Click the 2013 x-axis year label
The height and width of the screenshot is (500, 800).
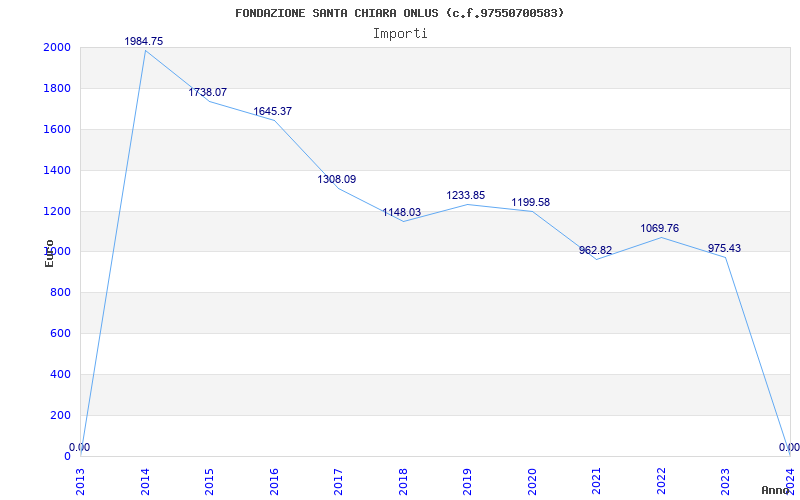click(81, 482)
